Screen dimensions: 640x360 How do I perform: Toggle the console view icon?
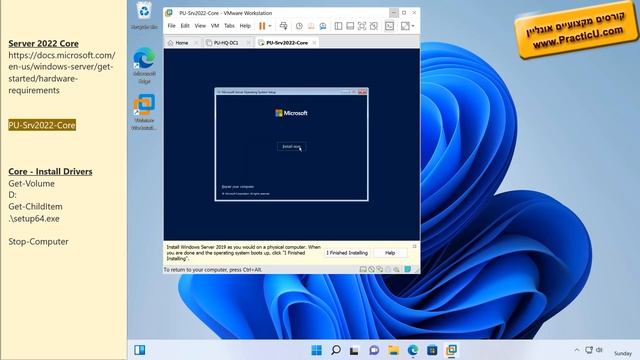pos(389,26)
